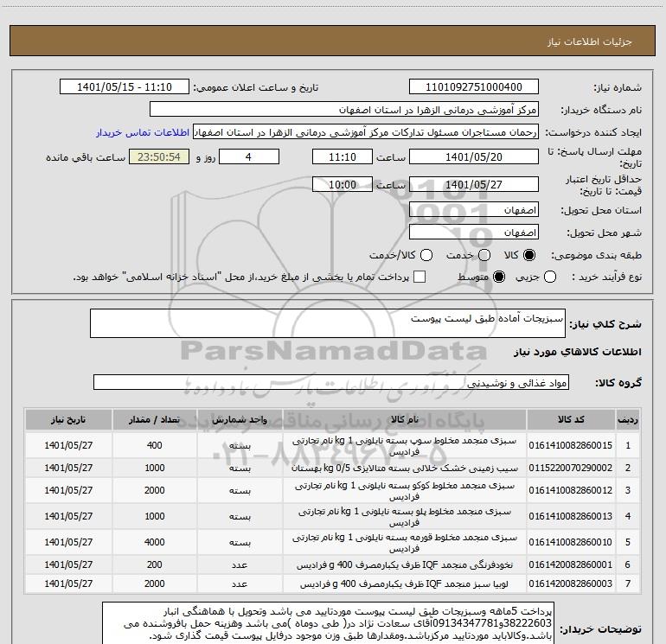This screenshot has width=666, height=644.
Task: Choose the متوسط purchase type radio
Action: pos(499,277)
